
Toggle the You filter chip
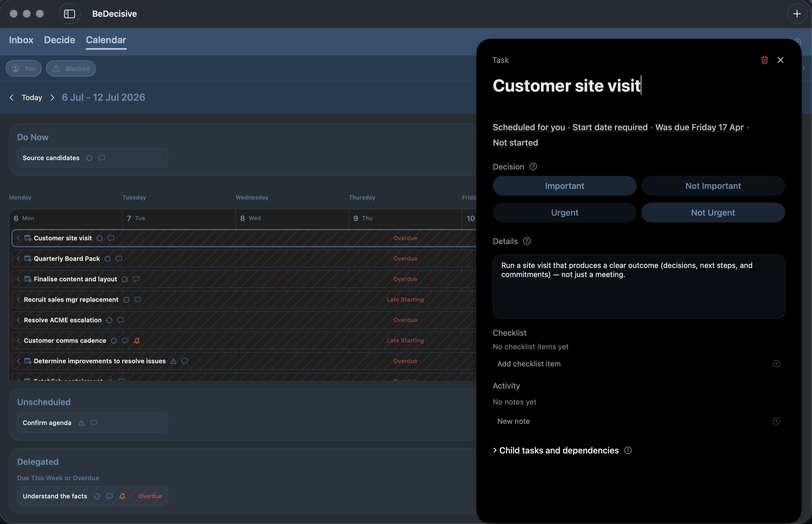coord(24,68)
